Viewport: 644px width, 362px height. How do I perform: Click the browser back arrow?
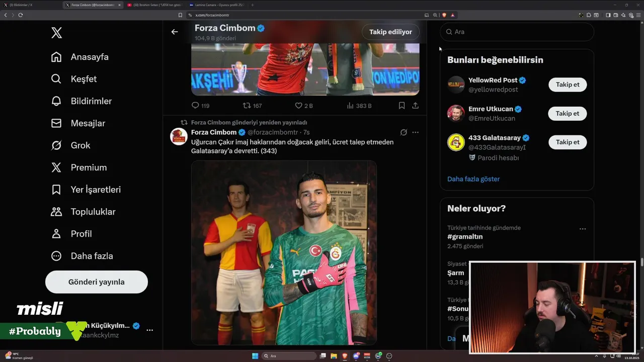click(6, 15)
